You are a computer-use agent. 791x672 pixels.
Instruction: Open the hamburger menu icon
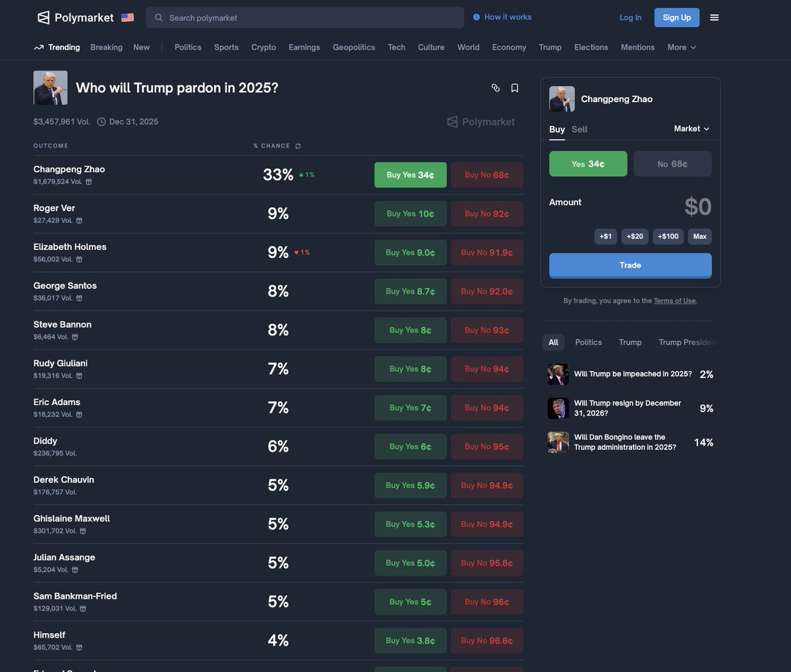714,18
